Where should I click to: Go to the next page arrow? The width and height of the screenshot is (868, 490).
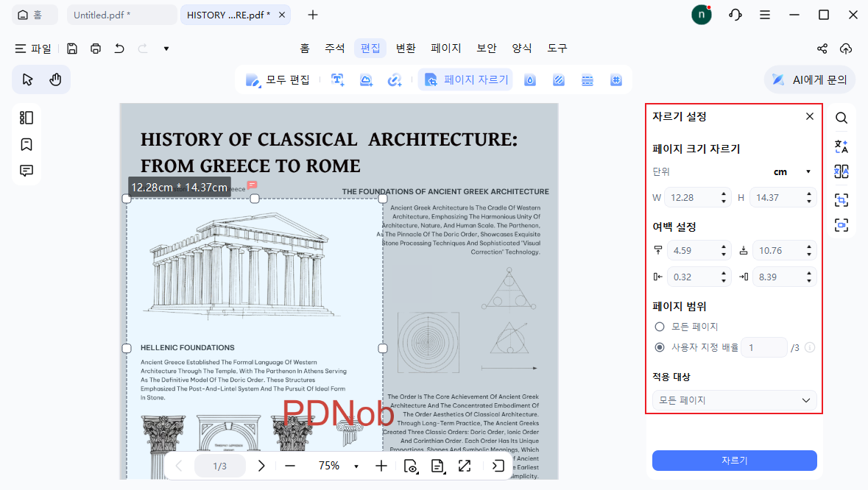coord(261,466)
